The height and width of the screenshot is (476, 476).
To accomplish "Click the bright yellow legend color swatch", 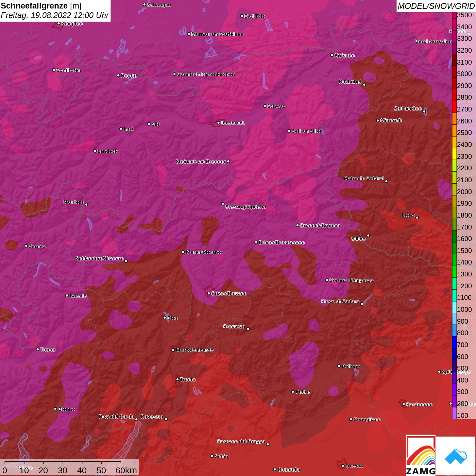I will [454, 154].
